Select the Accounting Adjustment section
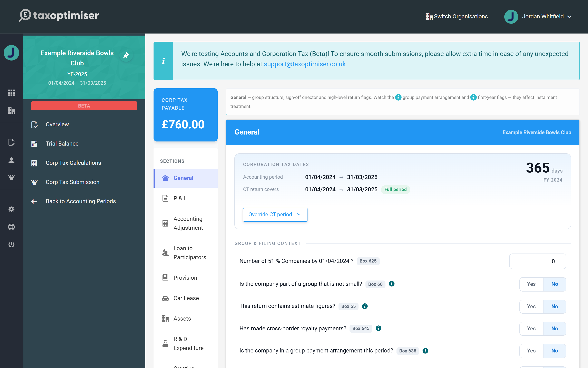This screenshot has width=588, height=368. (x=186, y=223)
